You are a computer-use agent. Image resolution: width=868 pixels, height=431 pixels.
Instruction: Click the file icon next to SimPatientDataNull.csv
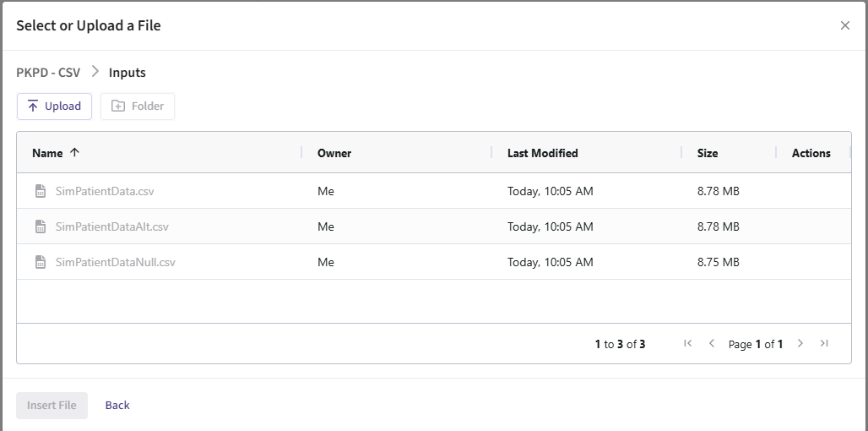[40, 263]
